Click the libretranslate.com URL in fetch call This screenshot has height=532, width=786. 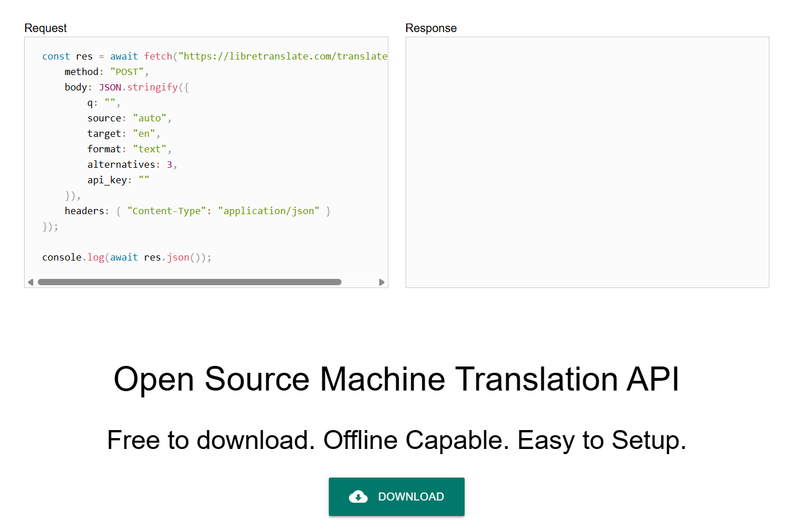pyautogui.click(x=283, y=56)
